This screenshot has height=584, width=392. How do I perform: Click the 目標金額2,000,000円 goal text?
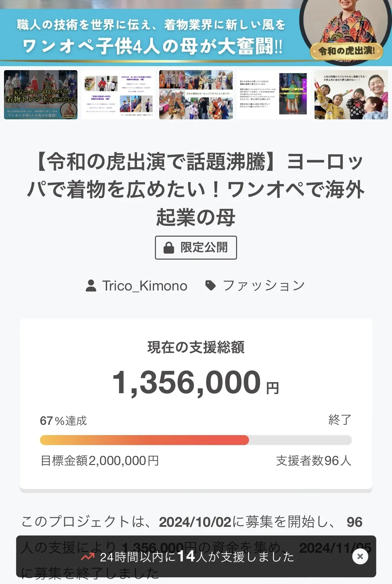[100, 461]
